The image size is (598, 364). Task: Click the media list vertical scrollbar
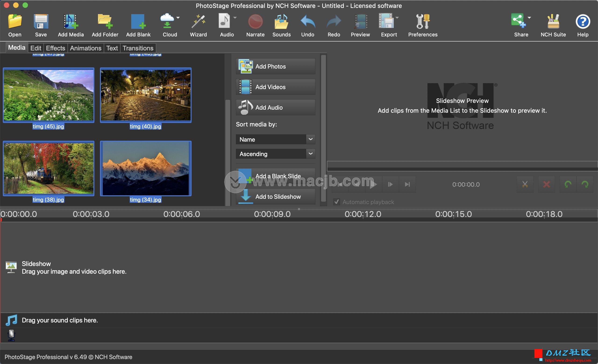click(228, 152)
